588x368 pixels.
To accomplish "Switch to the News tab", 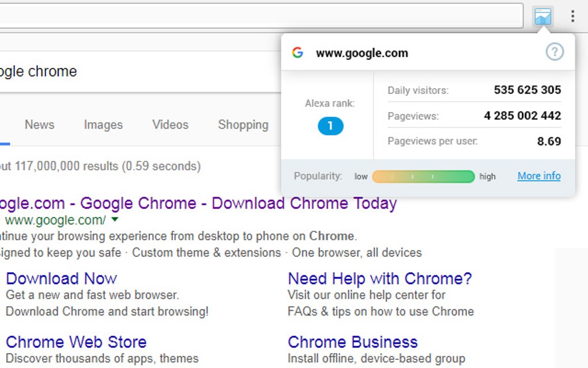I will (39, 125).
